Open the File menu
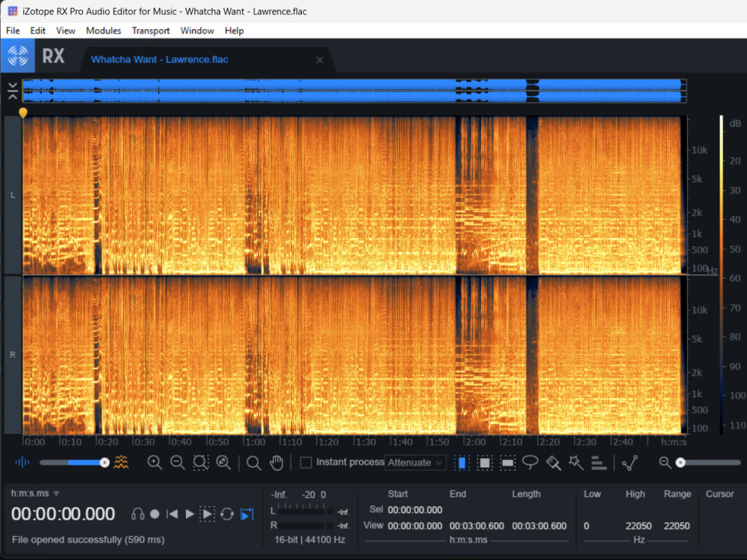 click(13, 31)
